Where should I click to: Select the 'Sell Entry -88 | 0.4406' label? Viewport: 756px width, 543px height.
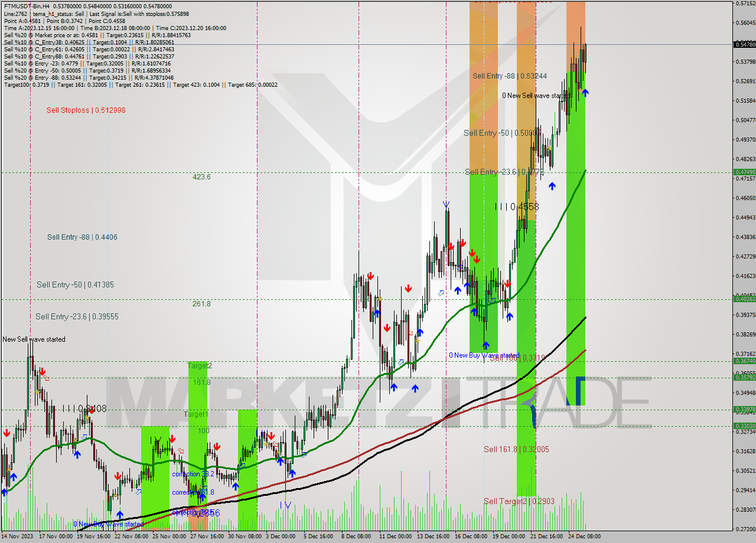(x=82, y=237)
